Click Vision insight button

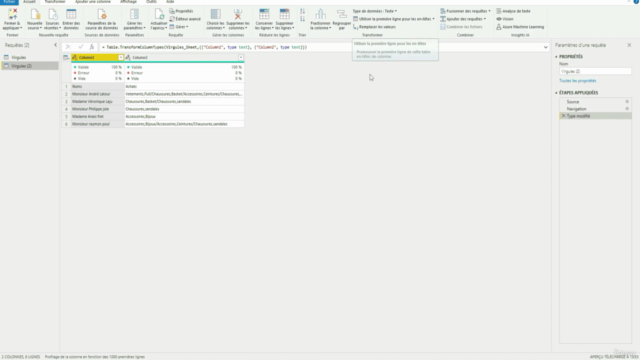point(505,19)
